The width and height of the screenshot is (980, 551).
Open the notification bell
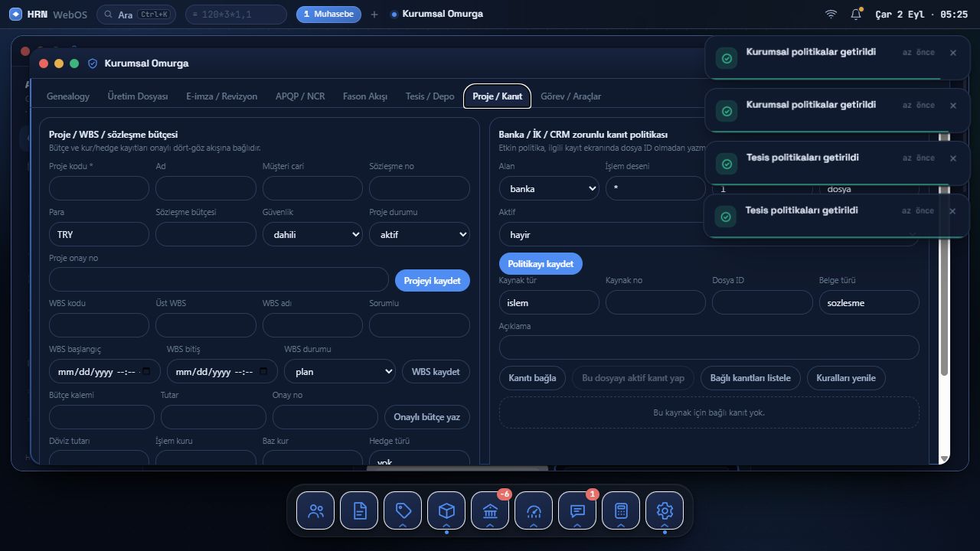[x=856, y=15]
